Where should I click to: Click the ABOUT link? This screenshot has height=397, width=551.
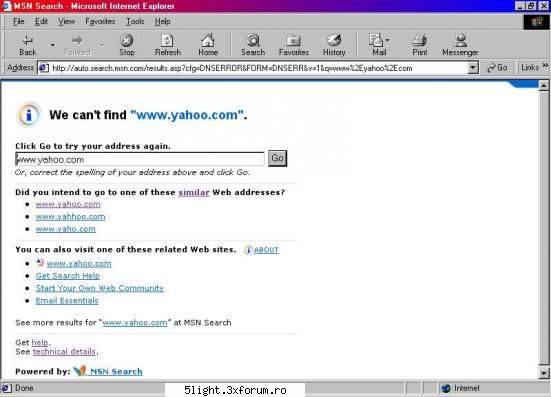(x=266, y=250)
